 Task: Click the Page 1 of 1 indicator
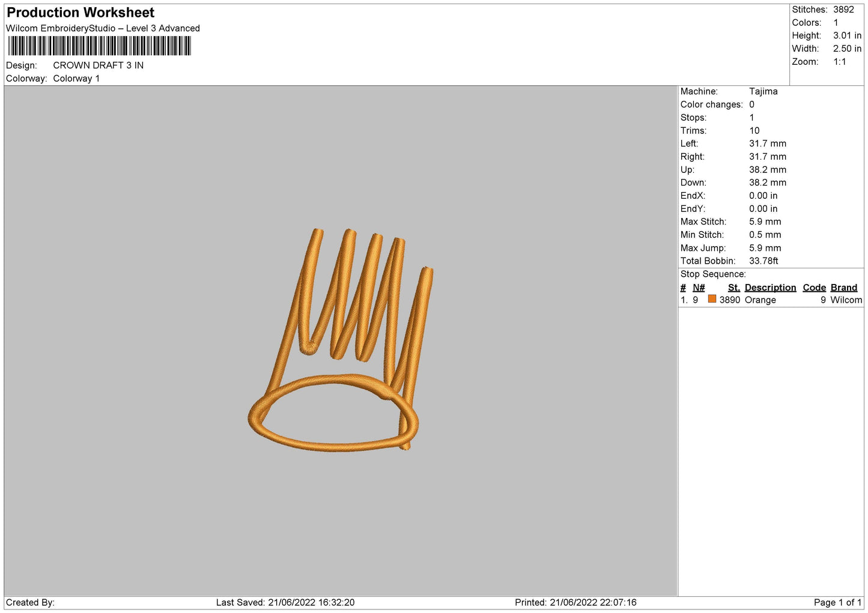coord(837,602)
